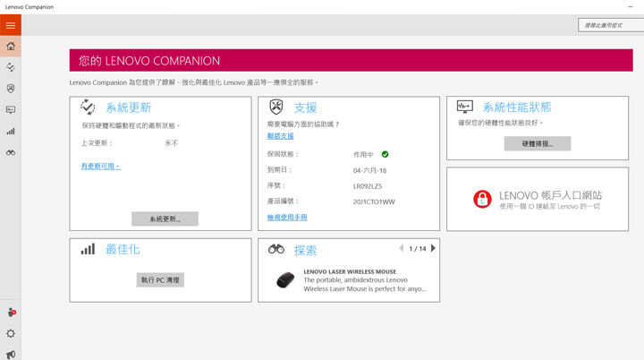Open Settings gear icon in sidebar
This screenshot has width=644, height=360.
[x=11, y=333]
